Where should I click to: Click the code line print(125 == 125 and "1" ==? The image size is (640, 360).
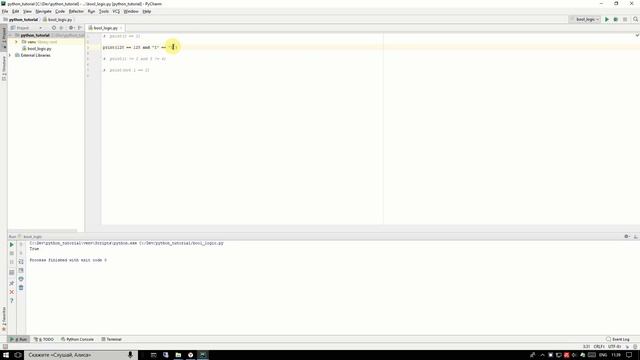(139, 47)
